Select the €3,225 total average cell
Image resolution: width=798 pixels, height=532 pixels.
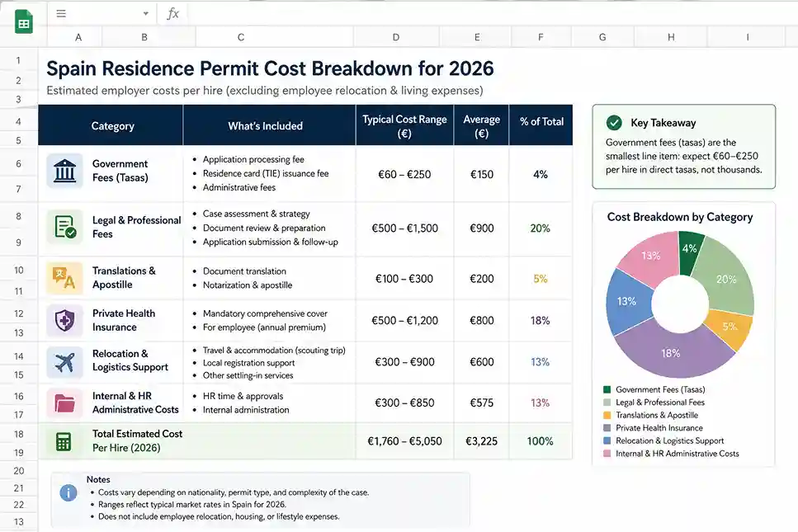point(481,441)
